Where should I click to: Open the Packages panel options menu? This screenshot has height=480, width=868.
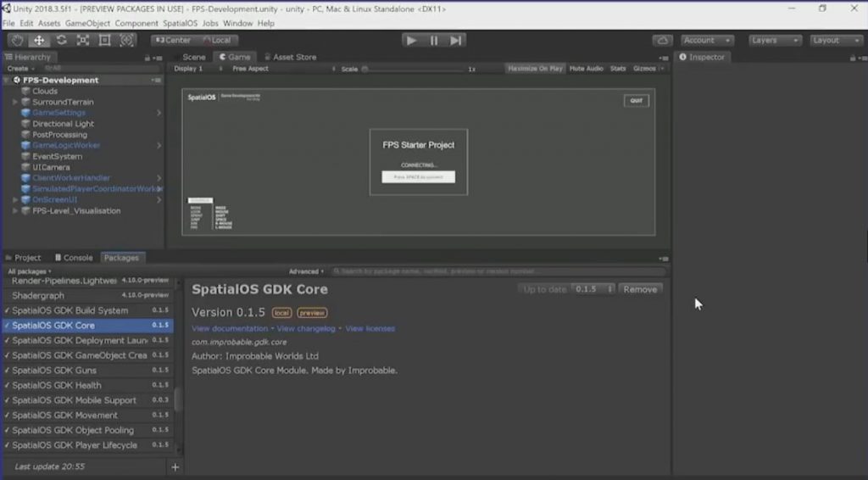(x=664, y=259)
